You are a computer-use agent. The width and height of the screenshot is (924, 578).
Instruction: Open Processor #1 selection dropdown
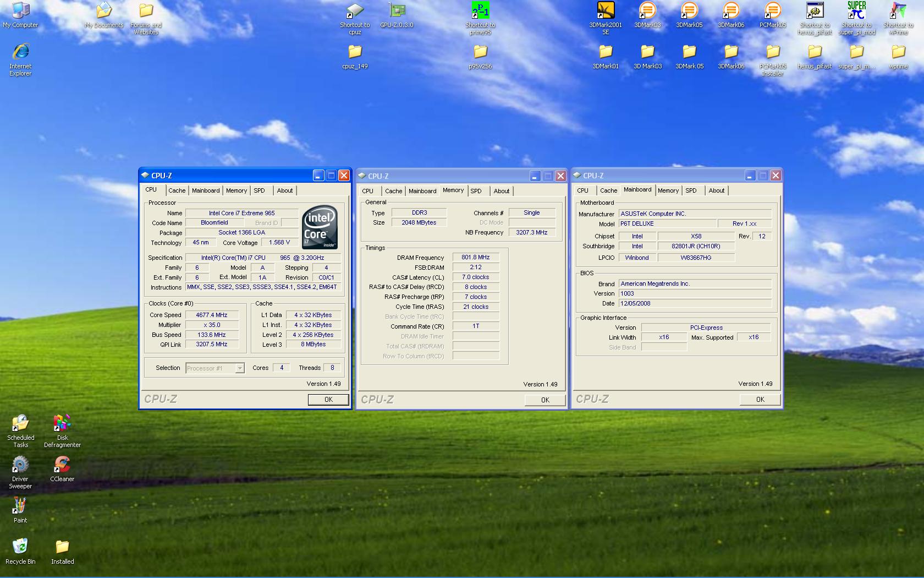pyautogui.click(x=215, y=368)
